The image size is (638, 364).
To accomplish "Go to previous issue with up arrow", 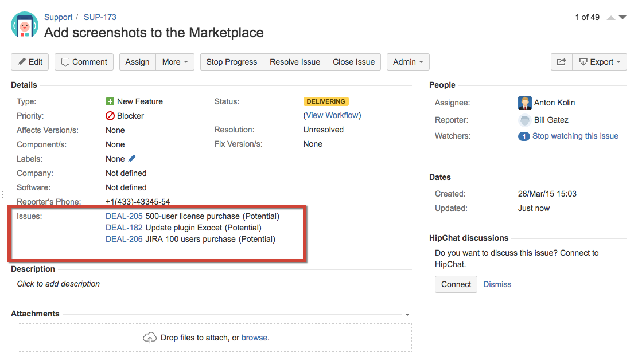I will 611,18.
